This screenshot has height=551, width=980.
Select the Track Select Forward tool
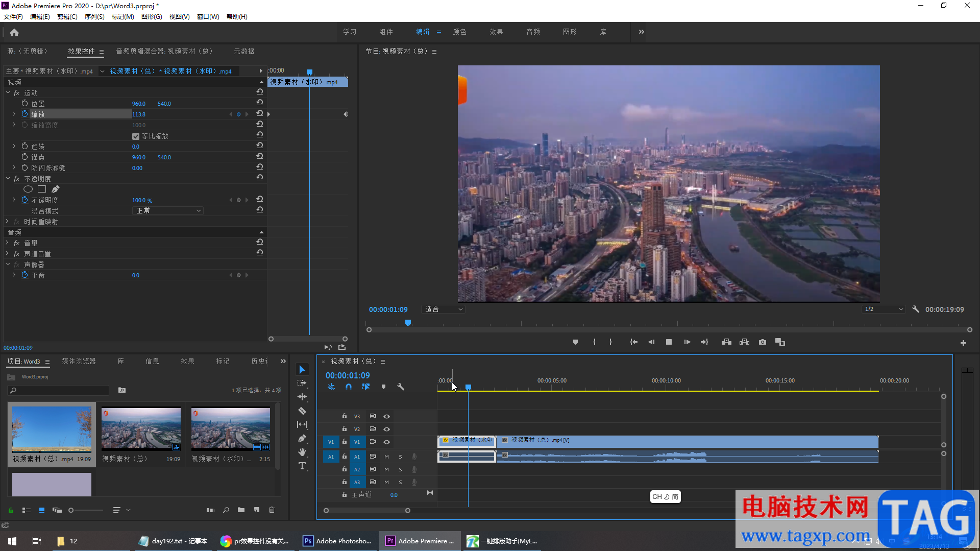tap(302, 383)
